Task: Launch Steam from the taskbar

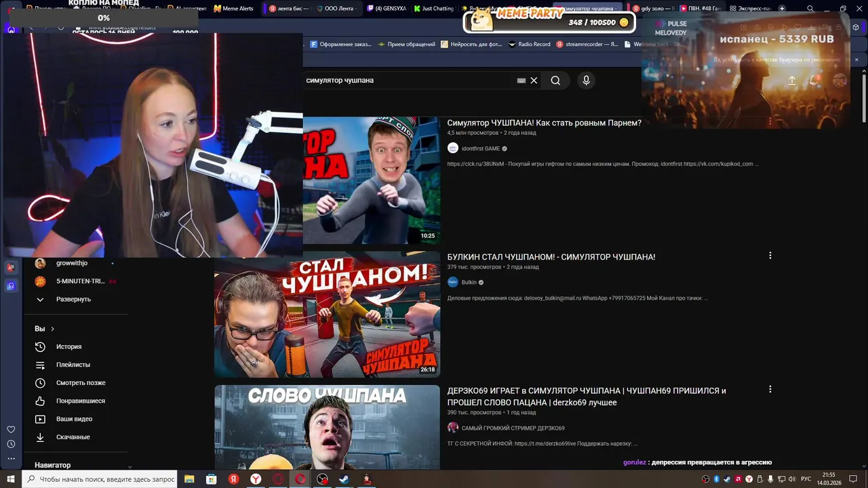Action: [344, 479]
